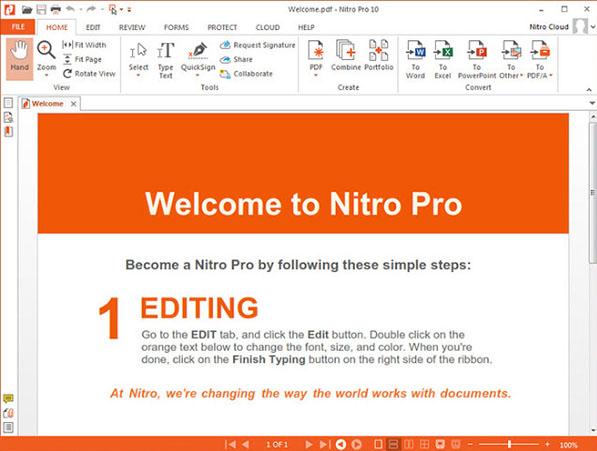Switch to the FORMS ribbon tab
The height and width of the screenshot is (451, 597).
tap(176, 27)
